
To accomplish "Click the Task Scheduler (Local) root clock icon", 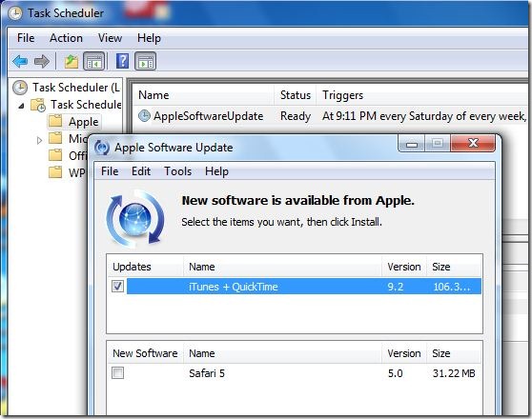I will pos(20,88).
